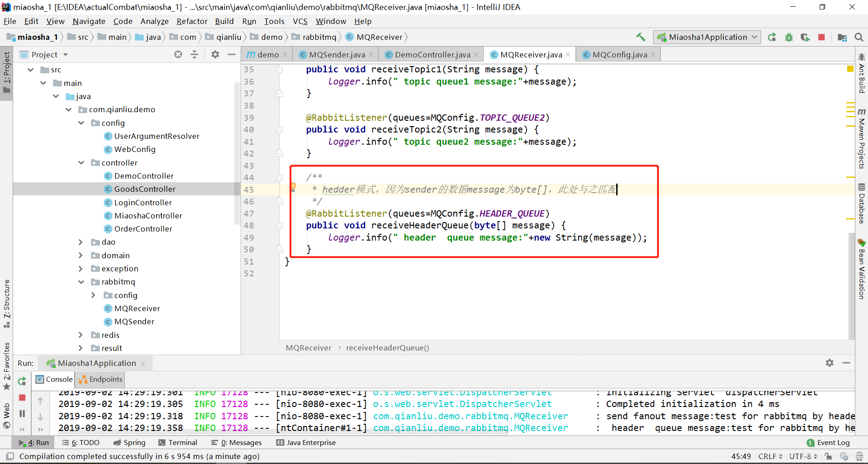868x464 pixels.
Task: Pause the program output in Run panel
Action: pos(22,413)
